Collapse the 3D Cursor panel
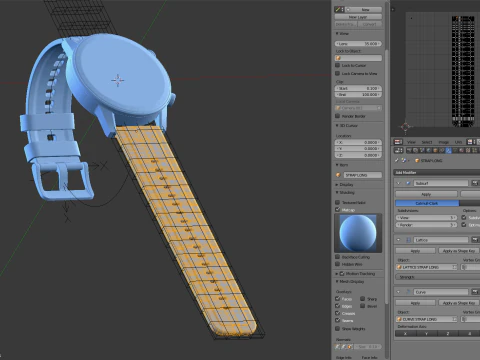480x360 pixels. click(337, 125)
